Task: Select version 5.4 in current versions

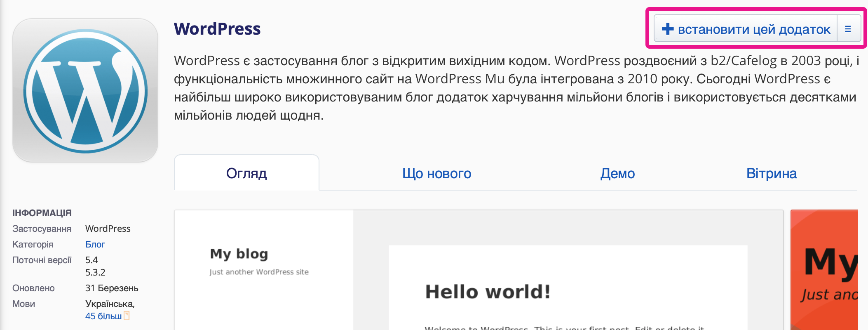Action: click(91, 260)
